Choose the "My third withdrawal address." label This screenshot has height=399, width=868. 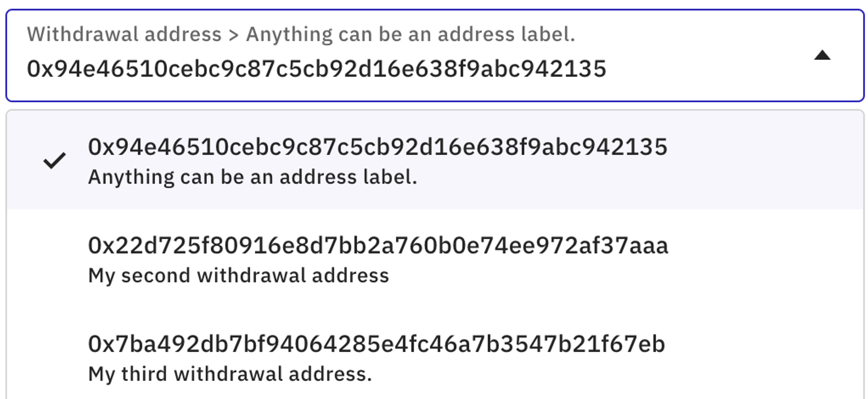point(230,374)
